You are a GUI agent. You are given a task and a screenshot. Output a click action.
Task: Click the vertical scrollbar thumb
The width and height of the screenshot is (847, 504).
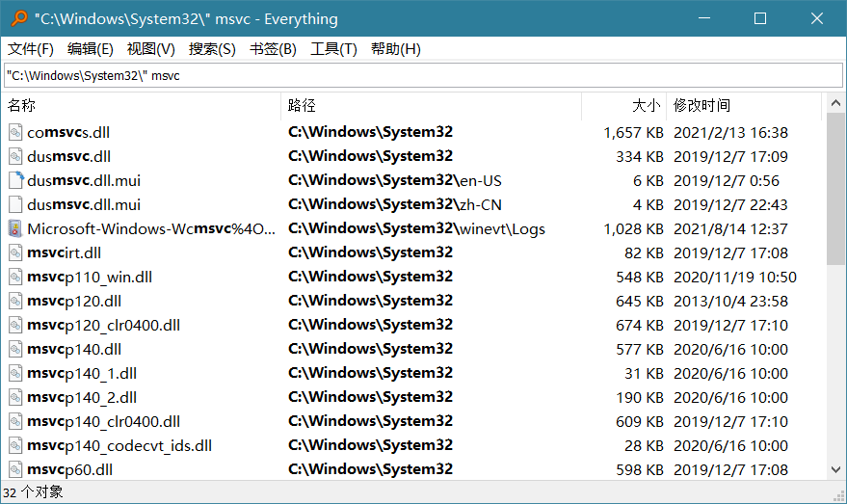point(835,189)
